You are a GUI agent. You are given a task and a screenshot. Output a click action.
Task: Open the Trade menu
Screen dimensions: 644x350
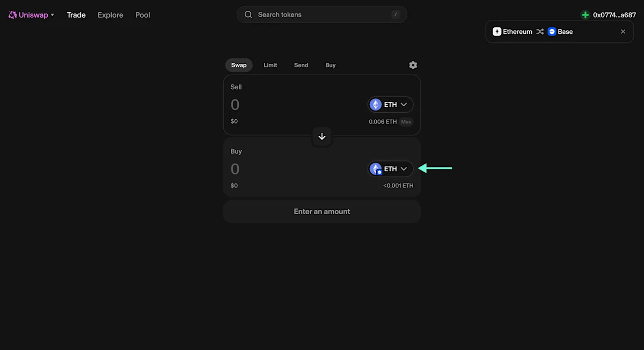(x=76, y=15)
